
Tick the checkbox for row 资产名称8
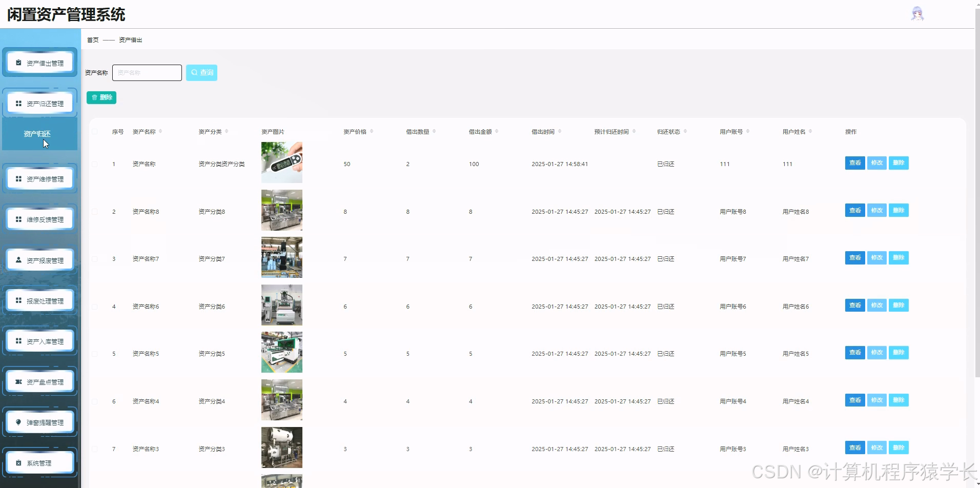click(95, 212)
